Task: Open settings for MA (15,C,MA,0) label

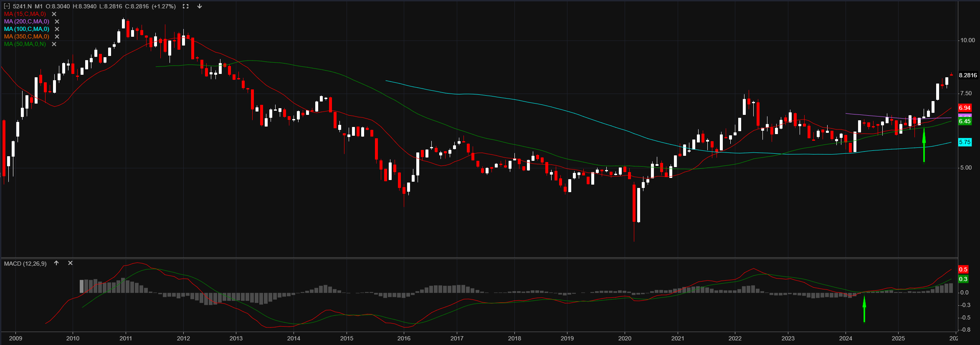Action: click(25, 14)
